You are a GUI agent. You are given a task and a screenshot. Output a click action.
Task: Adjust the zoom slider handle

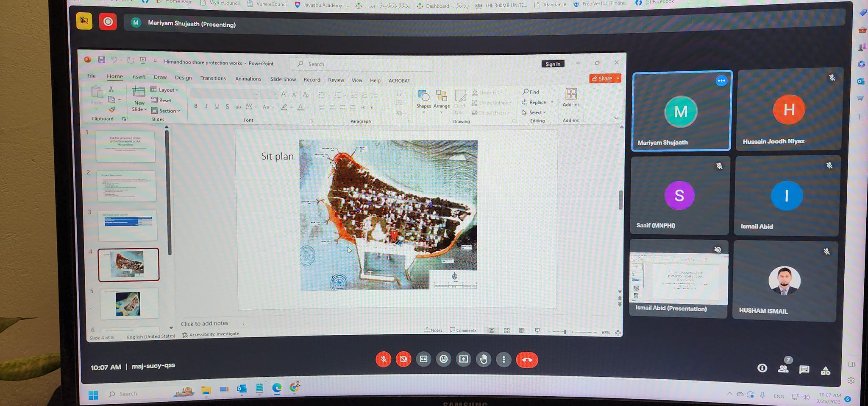pos(565,332)
